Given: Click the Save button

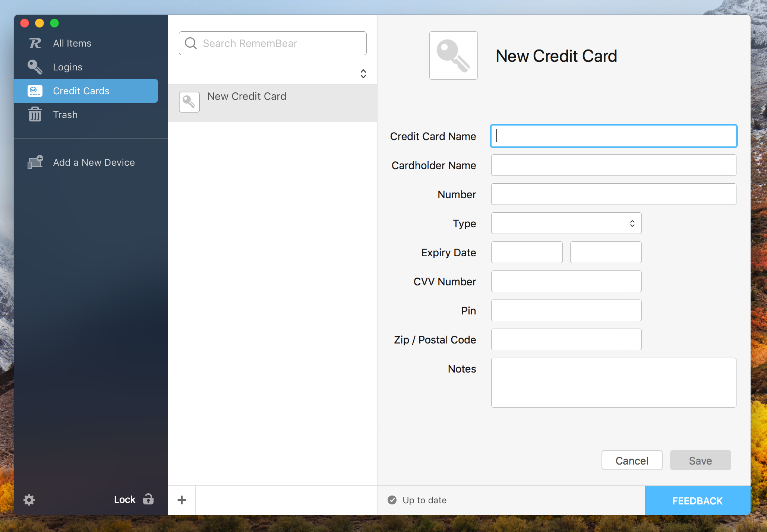Looking at the screenshot, I should pos(700,460).
